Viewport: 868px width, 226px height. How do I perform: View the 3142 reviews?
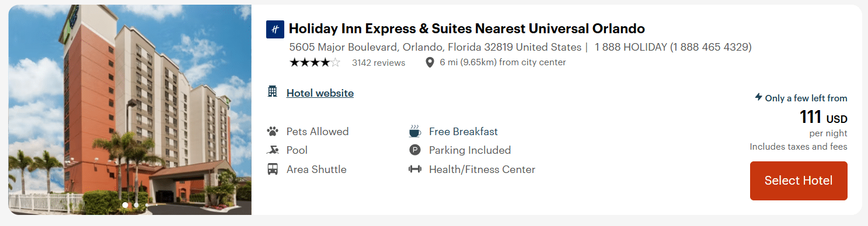tap(378, 62)
